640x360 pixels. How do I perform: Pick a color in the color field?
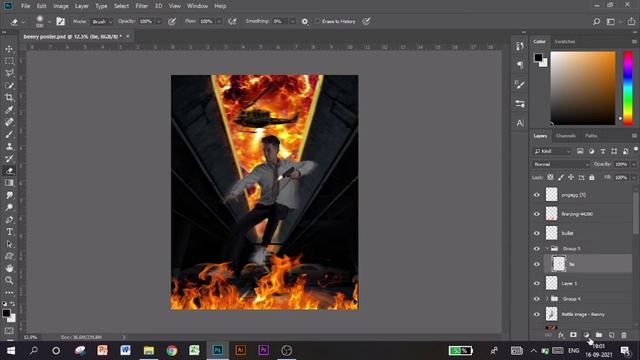click(x=582, y=88)
